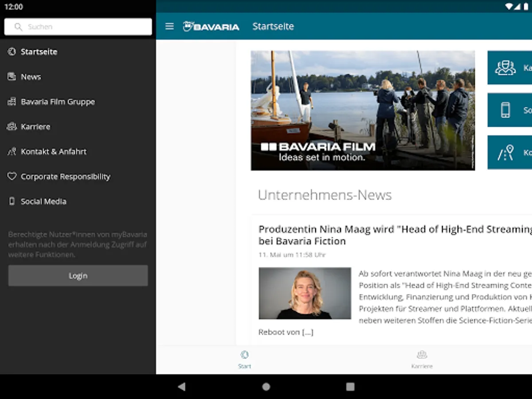Focus the Suchen search field
The width and height of the screenshot is (532, 399).
point(78,27)
